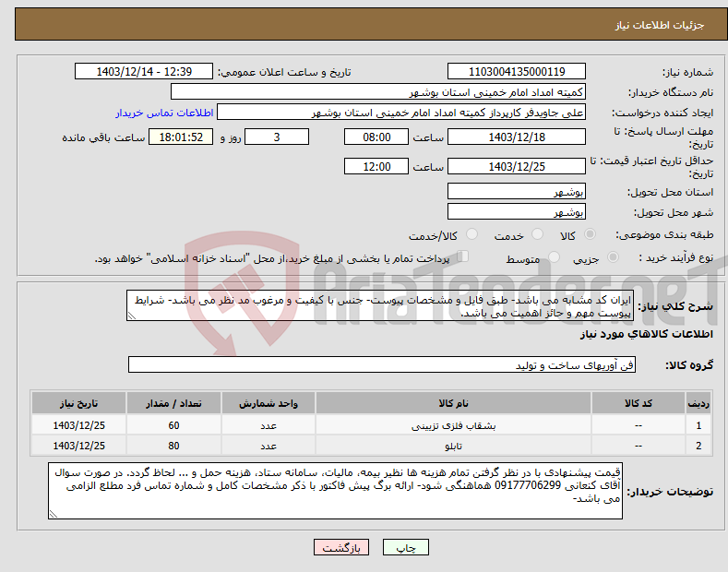728x572 pixels.
Task: Click the delivery city field بوشهر
Action: click(x=517, y=211)
